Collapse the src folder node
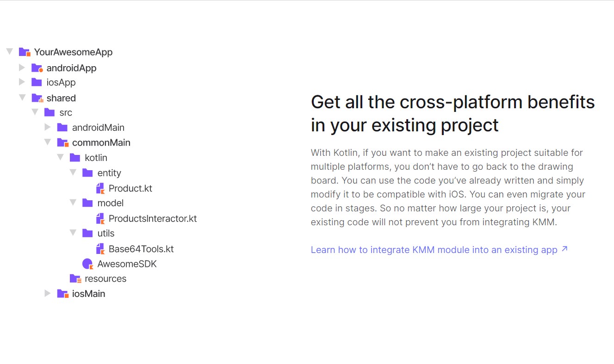The image size is (614, 364). pos(35,112)
